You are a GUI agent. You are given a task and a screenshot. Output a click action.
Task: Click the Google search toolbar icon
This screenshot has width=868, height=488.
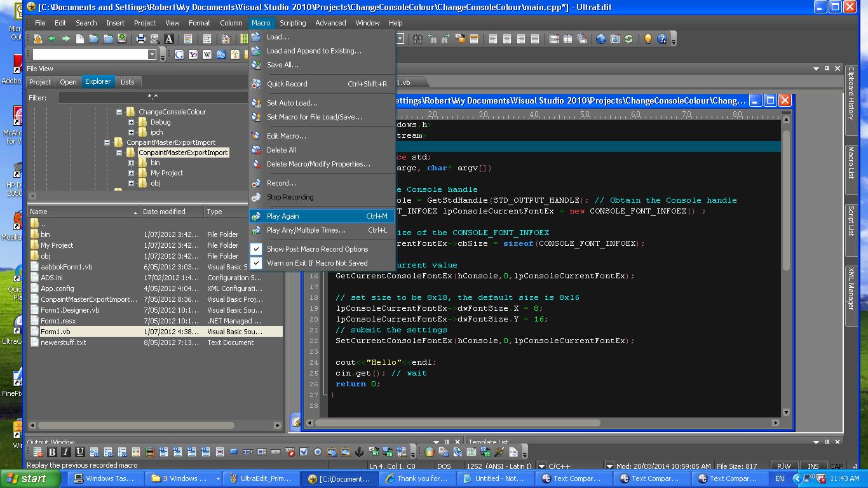[x=179, y=55]
